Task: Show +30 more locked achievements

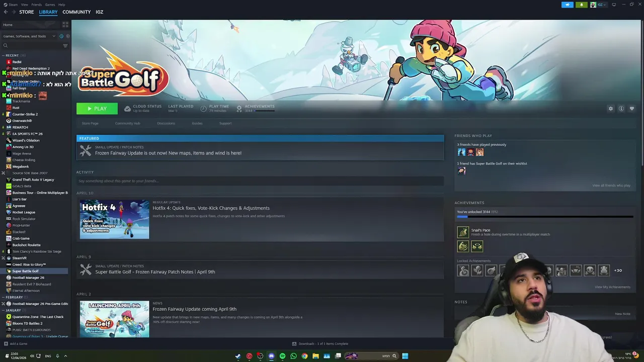Action: [x=618, y=270]
